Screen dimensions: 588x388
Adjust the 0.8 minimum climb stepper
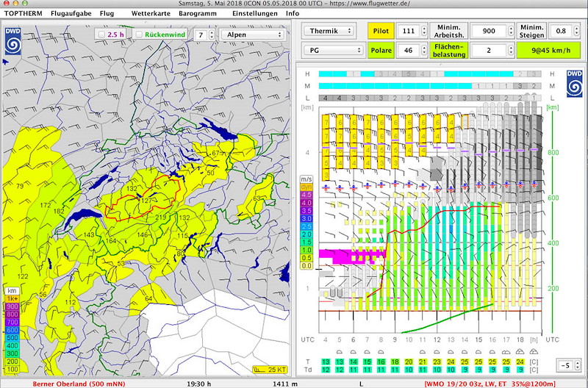pyautogui.click(x=577, y=31)
